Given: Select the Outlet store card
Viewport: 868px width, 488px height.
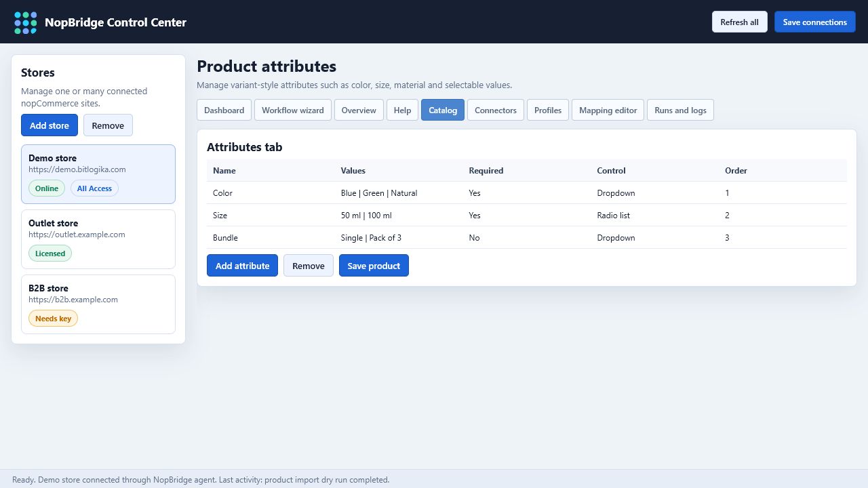Looking at the screenshot, I should click(x=98, y=239).
